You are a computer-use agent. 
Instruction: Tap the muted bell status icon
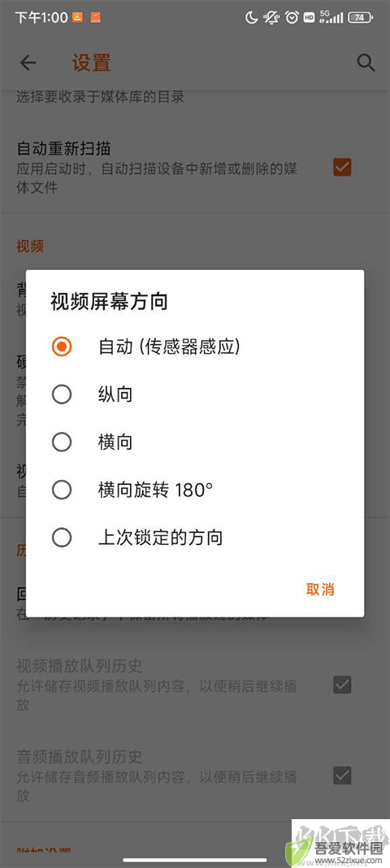point(271,18)
